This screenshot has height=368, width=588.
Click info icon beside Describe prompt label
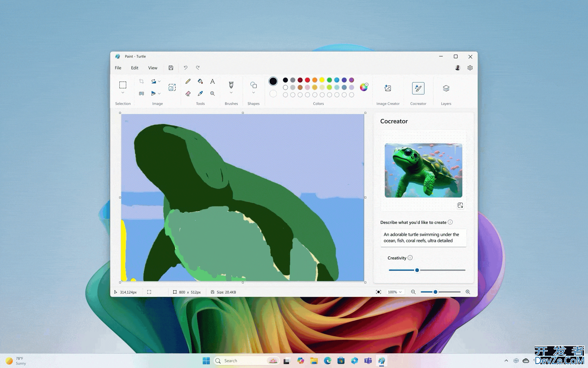coord(450,222)
